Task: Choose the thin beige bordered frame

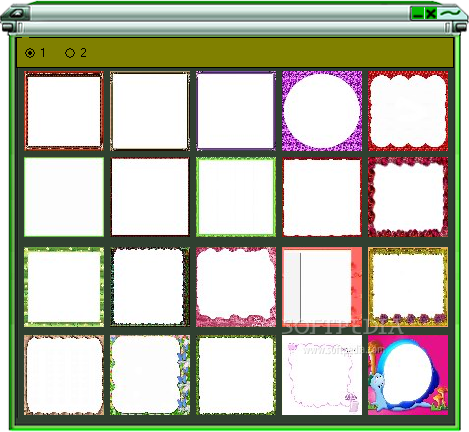Action: (150, 111)
